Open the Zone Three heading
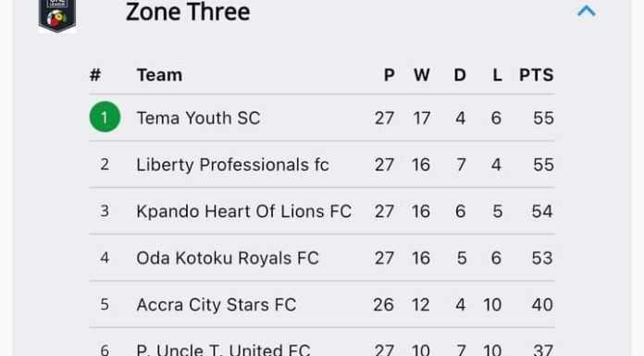Viewport: 644px width, 356px height. point(188,11)
